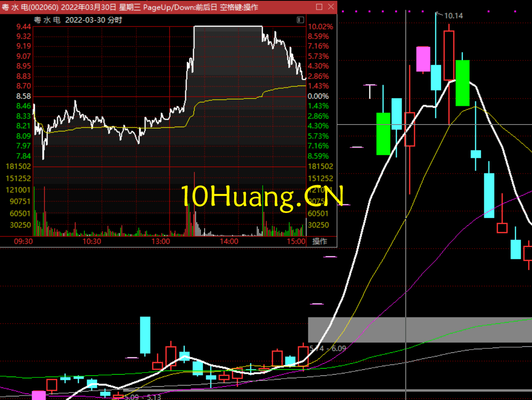Maximize the 粤水电 intraday popup window
The image size is (532, 400).
click(319, 7)
